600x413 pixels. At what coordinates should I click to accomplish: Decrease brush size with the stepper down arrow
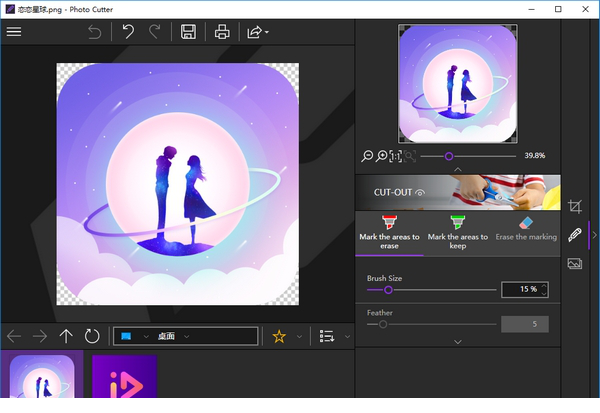point(544,294)
